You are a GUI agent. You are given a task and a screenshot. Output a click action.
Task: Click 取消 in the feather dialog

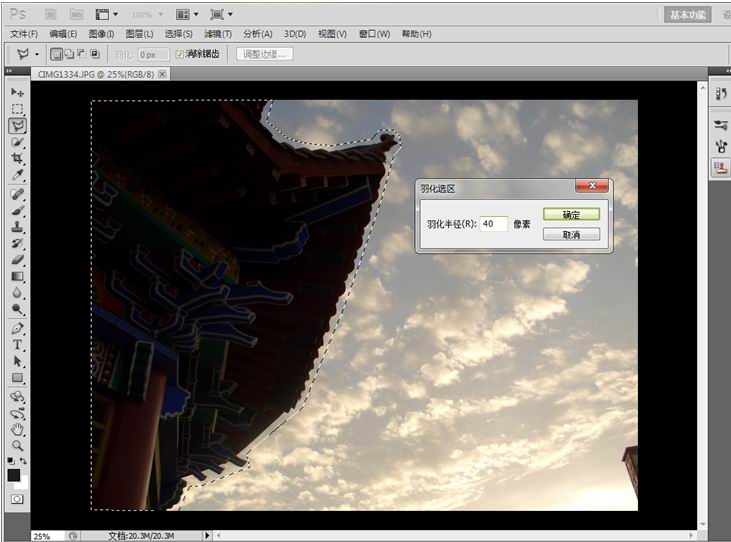tap(571, 234)
